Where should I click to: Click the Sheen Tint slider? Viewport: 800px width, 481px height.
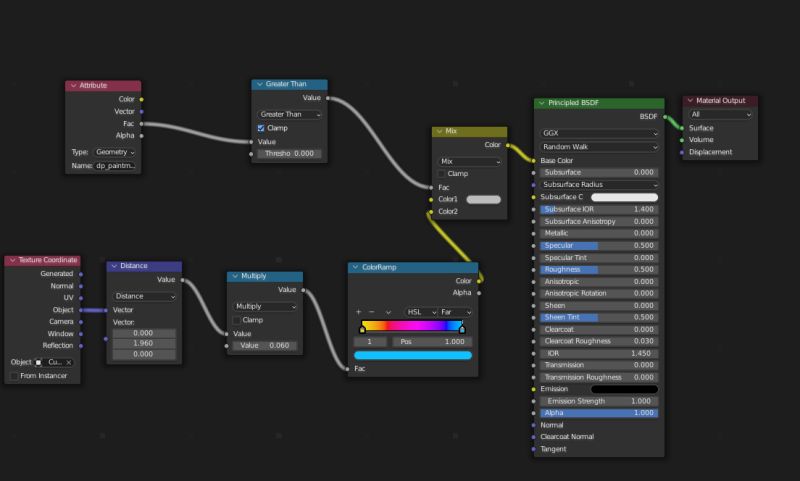[x=599, y=318]
